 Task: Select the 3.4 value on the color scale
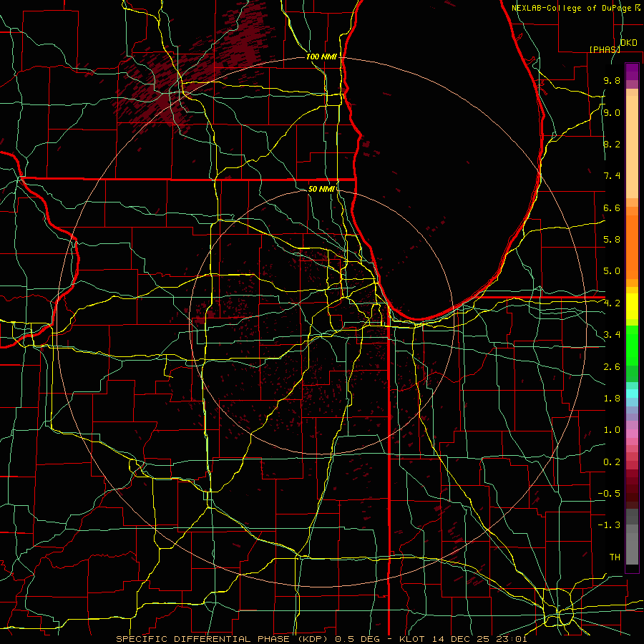point(612,335)
